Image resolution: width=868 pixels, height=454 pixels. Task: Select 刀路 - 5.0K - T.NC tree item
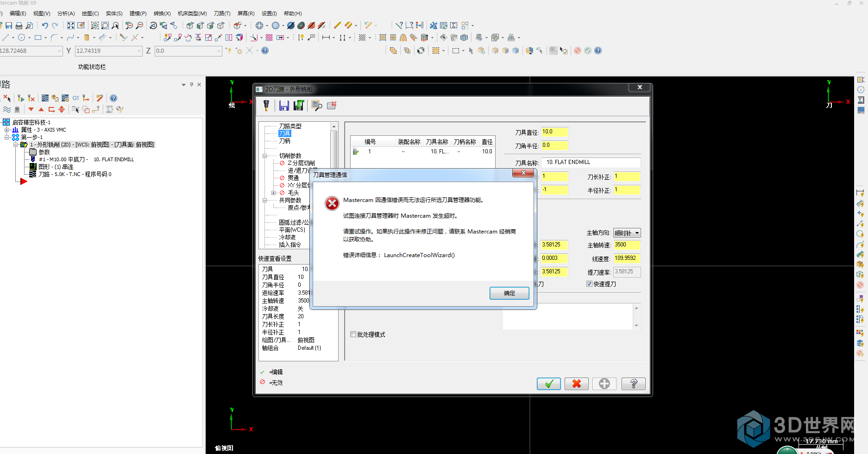pyautogui.click(x=75, y=174)
